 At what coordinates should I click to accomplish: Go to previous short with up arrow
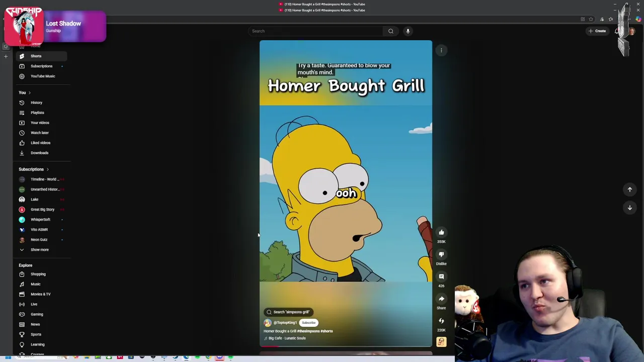click(629, 190)
